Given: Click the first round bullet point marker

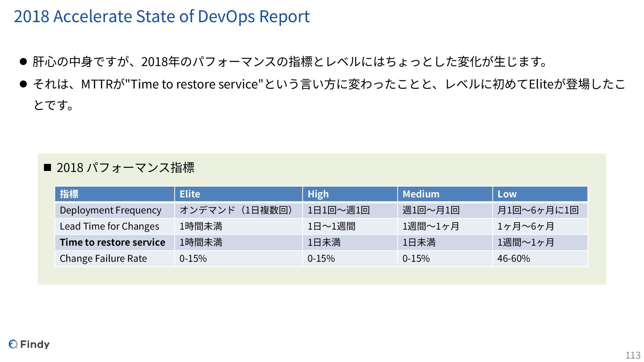Looking at the screenshot, I should point(23,62).
